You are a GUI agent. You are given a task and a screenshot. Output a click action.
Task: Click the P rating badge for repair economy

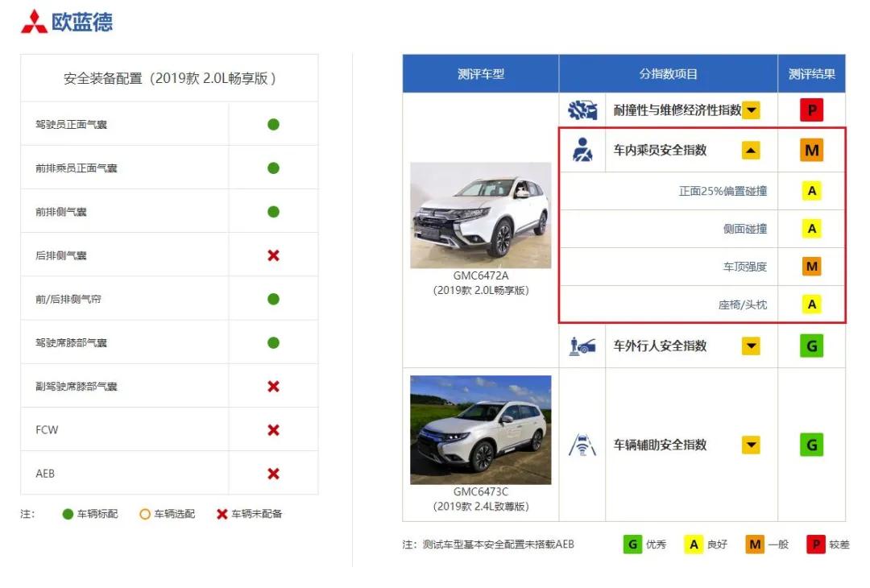812,110
